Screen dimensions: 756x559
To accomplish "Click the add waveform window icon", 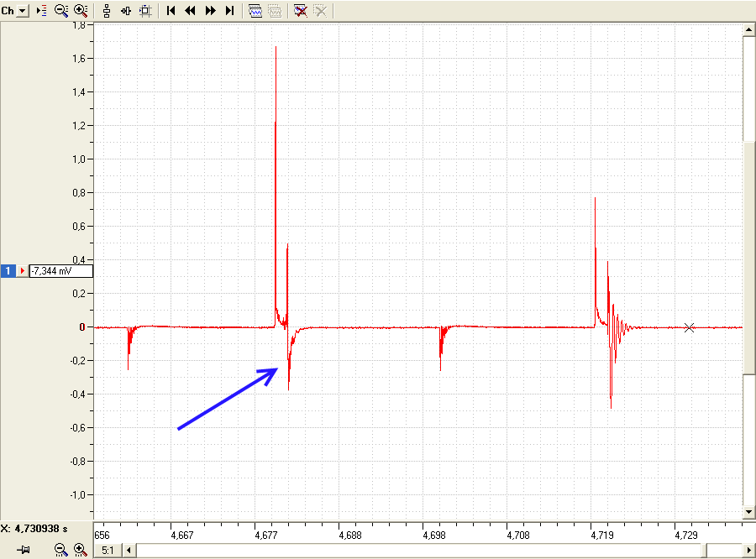I will point(255,11).
